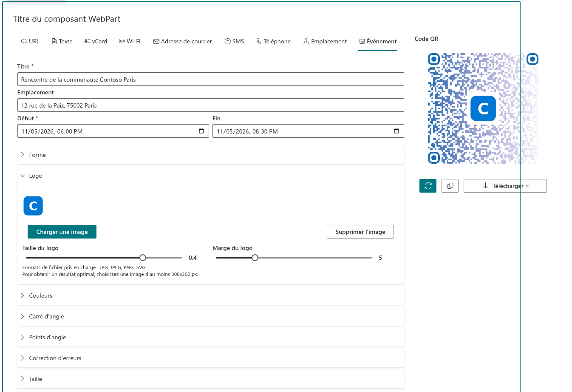The height and width of the screenshot is (392, 572).
Task: Click the refresh QR code icon button
Action: click(428, 186)
